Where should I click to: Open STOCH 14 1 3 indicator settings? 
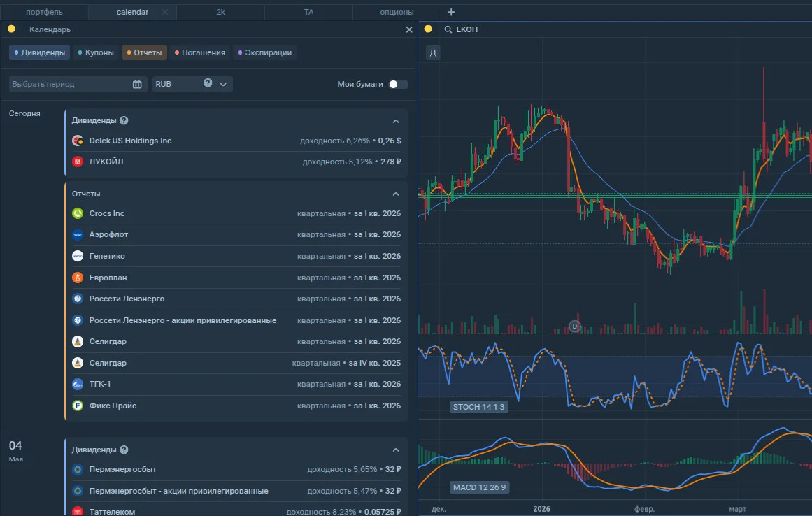click(x=478, y=407)
